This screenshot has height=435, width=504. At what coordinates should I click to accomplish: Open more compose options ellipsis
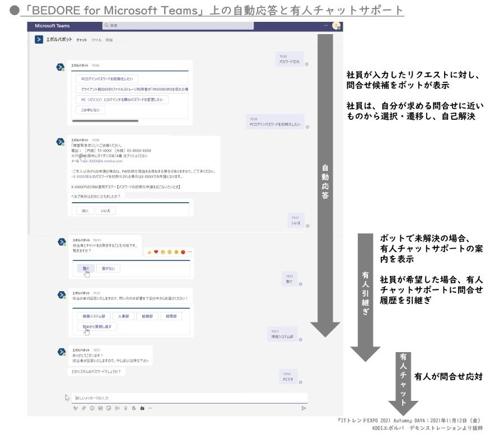click(151, 408)
